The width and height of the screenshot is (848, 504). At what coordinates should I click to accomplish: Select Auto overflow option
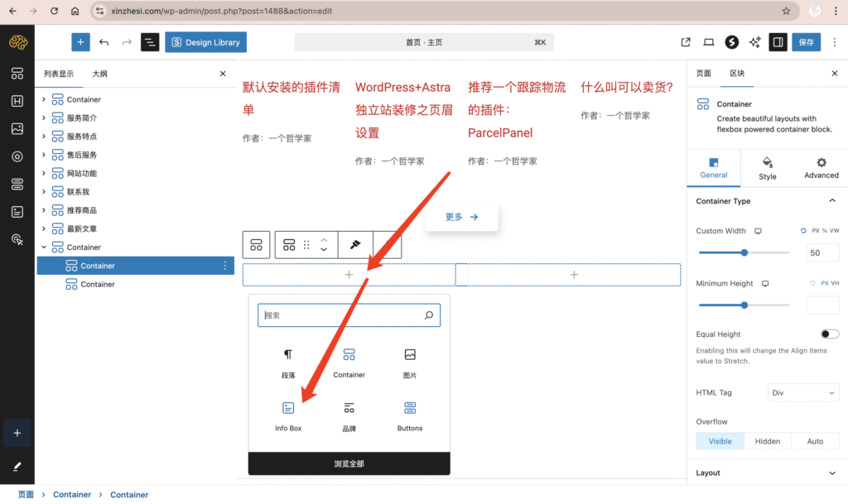pos(815,441)
